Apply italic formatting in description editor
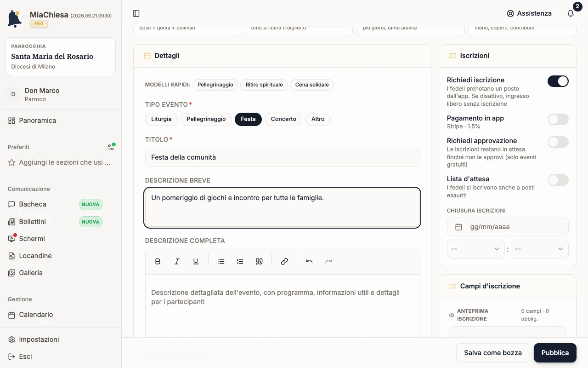Image resolution: width=588 pixels, height=368 pixels. coord(177,261)
